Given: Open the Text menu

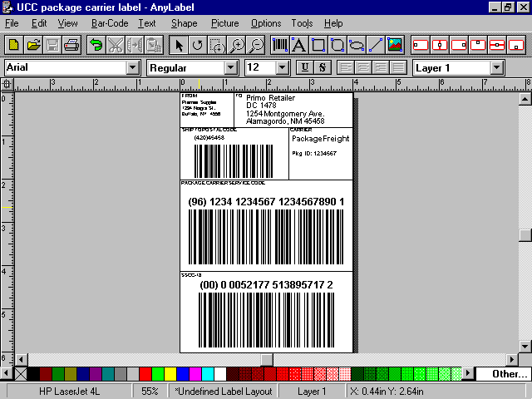Looking at the screenshot, I should (147, 23).
